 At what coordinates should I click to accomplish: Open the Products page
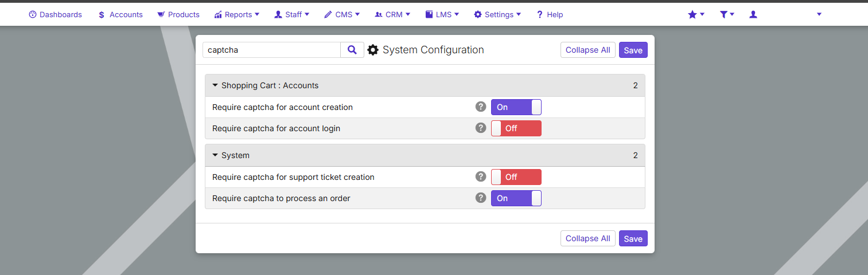[x=178, y=14]
